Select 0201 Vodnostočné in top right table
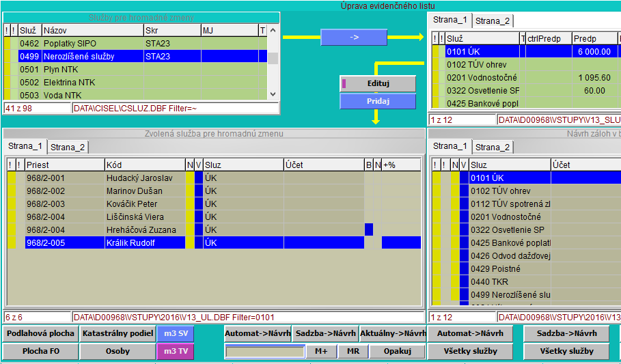This screenshot has width=621, height=364. [x=526, y=78]
